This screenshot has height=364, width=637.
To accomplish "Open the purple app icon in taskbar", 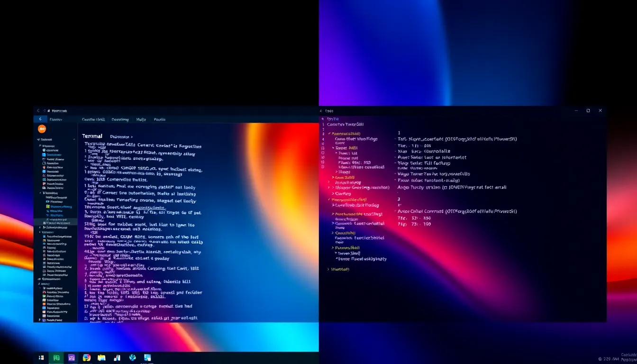I will pos(71,358).
